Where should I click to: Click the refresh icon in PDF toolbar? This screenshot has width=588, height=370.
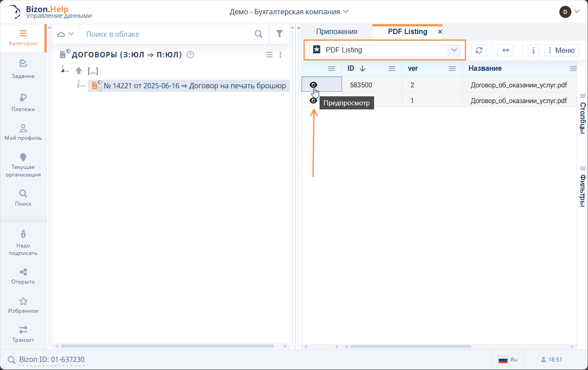click(479, 50)
